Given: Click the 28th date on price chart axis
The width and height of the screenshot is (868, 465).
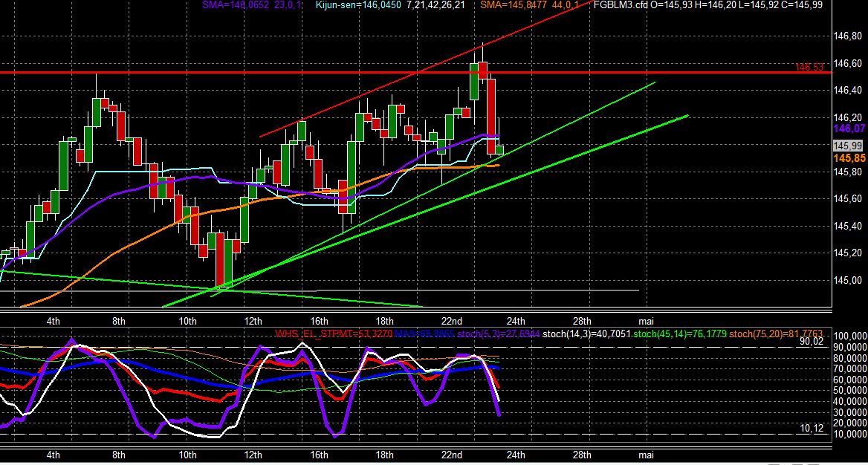Looking at the screenshot, I should click(x=581, y=321).
